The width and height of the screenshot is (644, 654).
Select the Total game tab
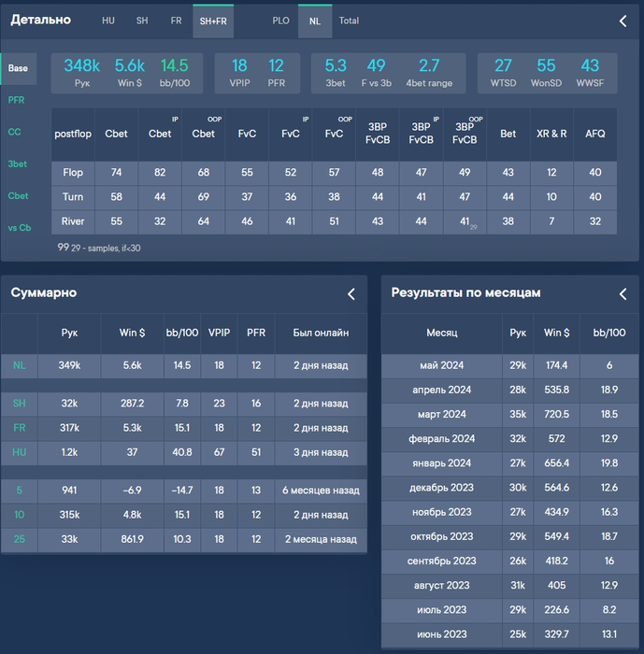[x=349, y=21]
